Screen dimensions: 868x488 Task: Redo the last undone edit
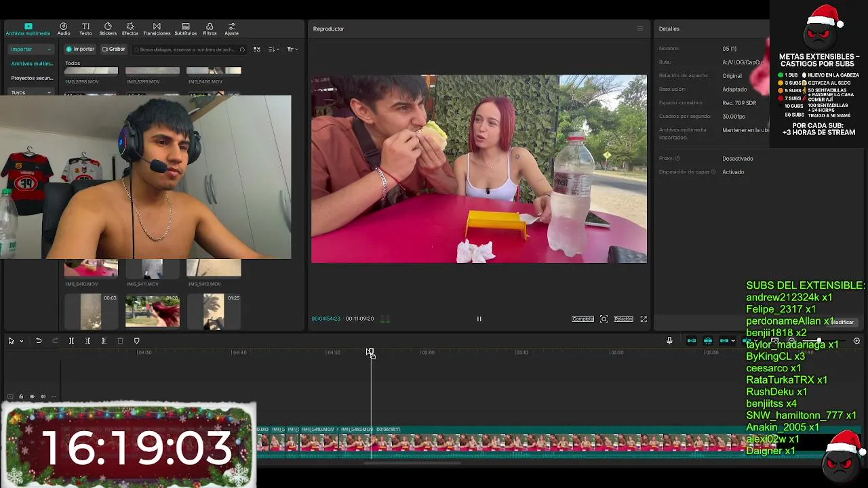(55, 341)
